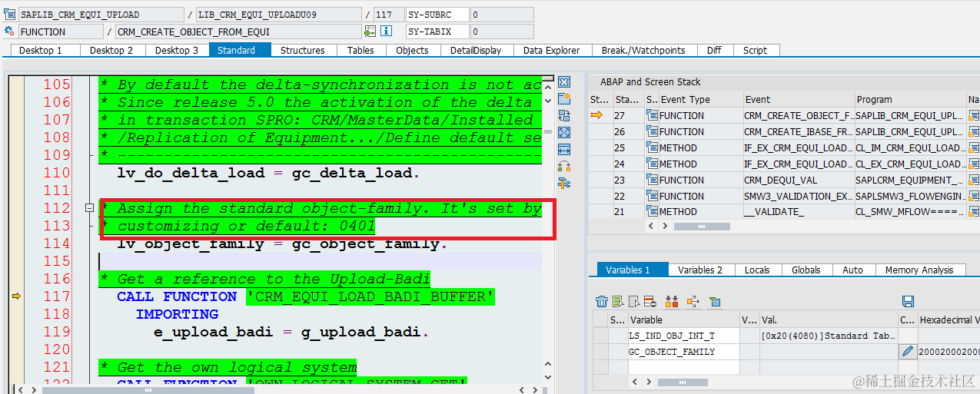
Task: Click the program icon before SAPLIB_CRM_EQUI_UPLOAD field
Action: (x=9, y=14)
